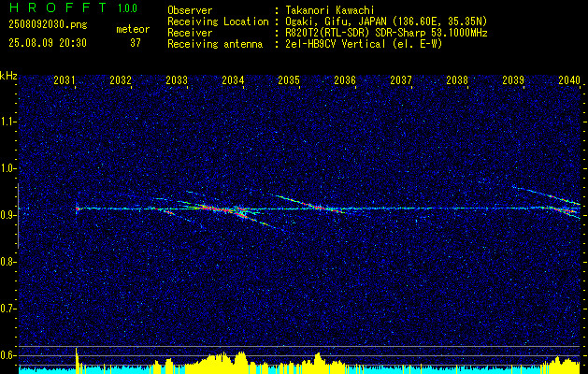The height and width of the screenshot is (374, 588).
Task: Click time marker 2035
Action: (x=289, y=80)
